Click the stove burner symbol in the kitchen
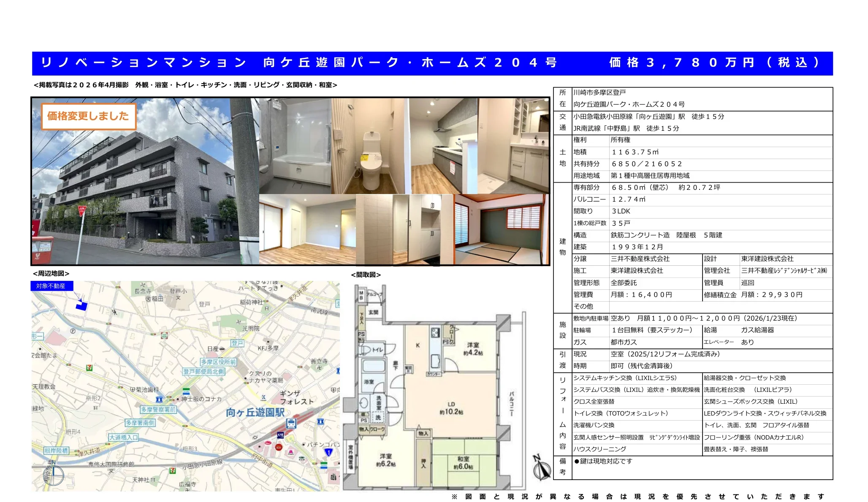This screenshot has width=868, height=502. click(x=435, y=332)
